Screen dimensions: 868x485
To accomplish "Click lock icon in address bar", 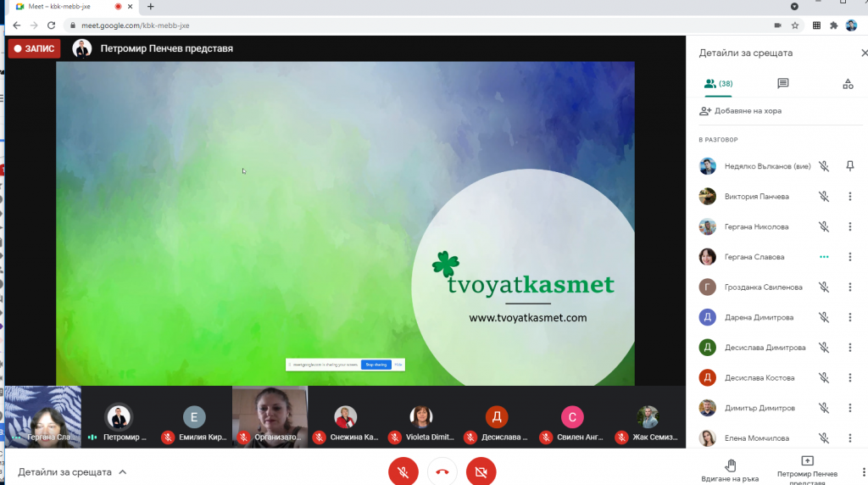I will tap(73, 25).
